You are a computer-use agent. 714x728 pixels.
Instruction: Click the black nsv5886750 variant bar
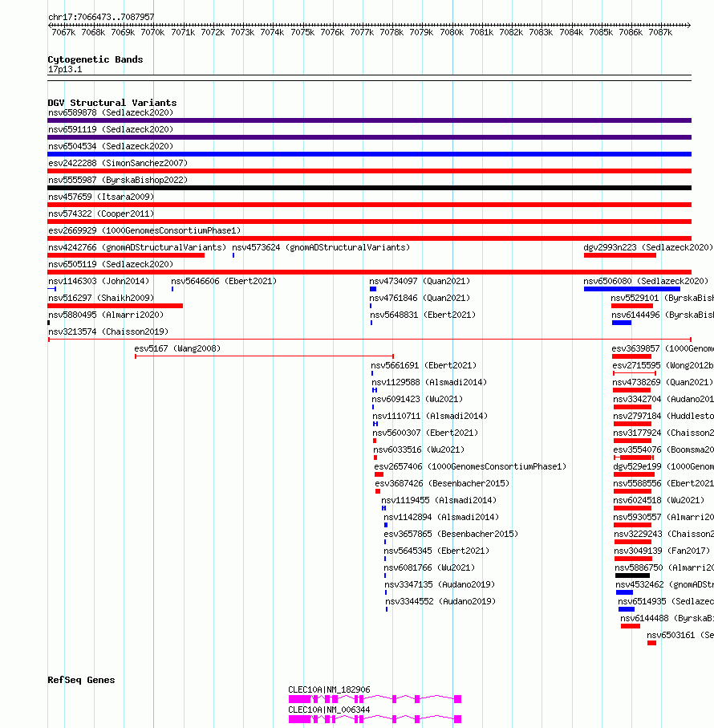click(x=632, y=575)
